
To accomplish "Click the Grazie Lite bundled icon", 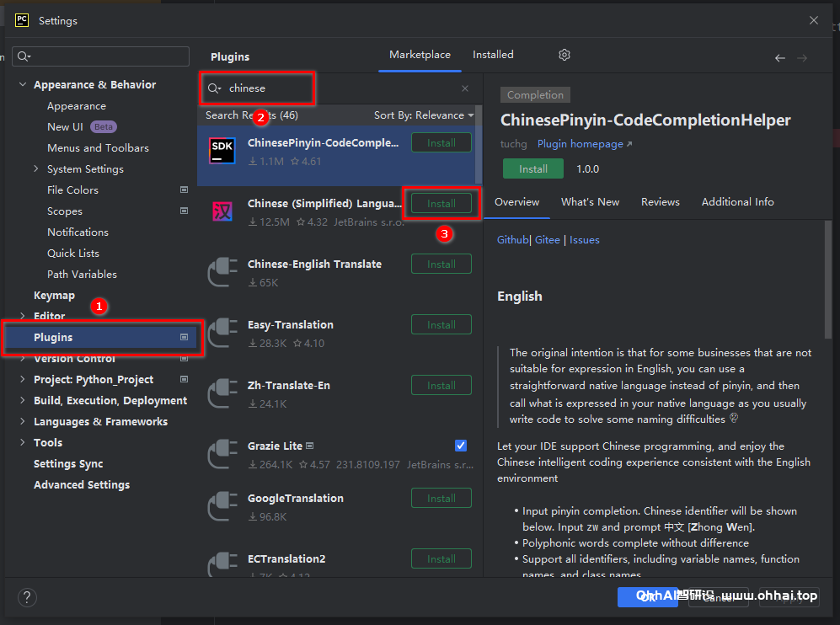I will coord(310,446).
